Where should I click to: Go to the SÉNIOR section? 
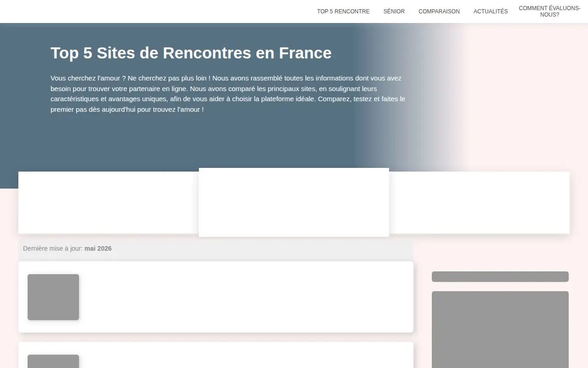394,11
